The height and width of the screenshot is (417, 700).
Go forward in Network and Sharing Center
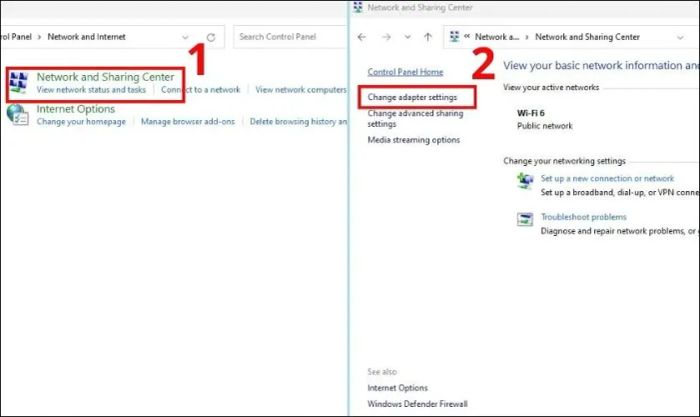pyautogui.click(x=387, y=37)
